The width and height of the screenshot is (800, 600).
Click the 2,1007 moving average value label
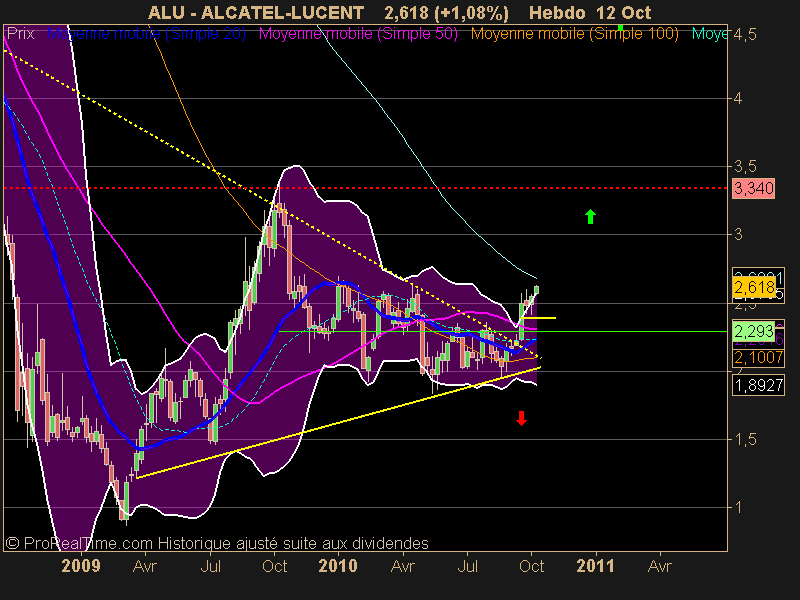(758, 357)
